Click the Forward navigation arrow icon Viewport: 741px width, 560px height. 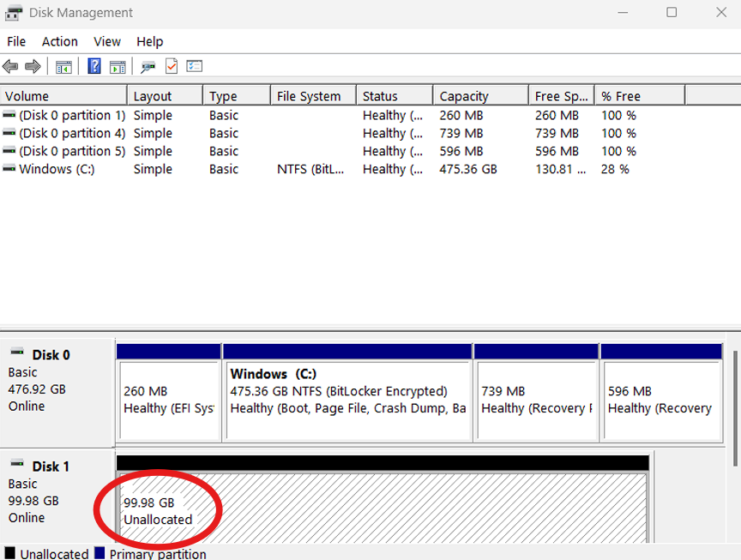pyautogui.click(x=33, y=66)
